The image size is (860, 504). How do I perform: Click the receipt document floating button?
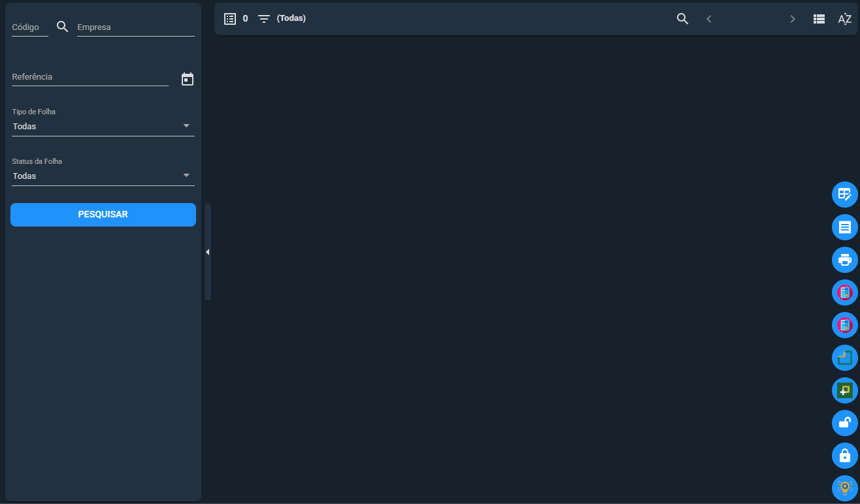845,227
